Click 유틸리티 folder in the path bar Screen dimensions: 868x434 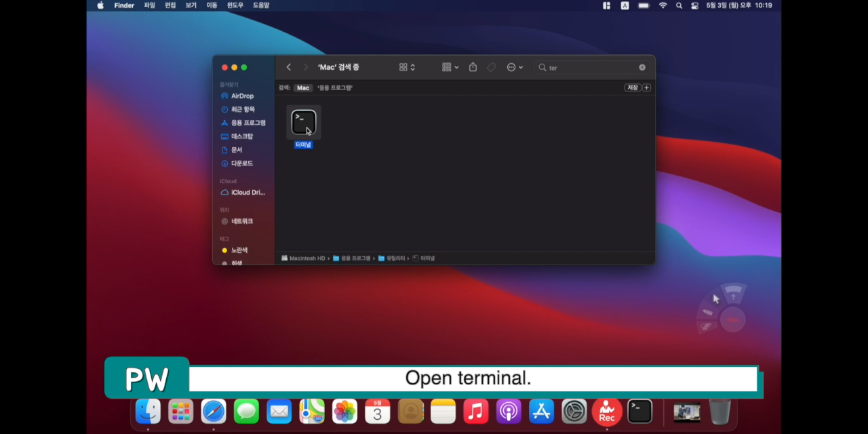pyautogui.click(x=393, y=258)
